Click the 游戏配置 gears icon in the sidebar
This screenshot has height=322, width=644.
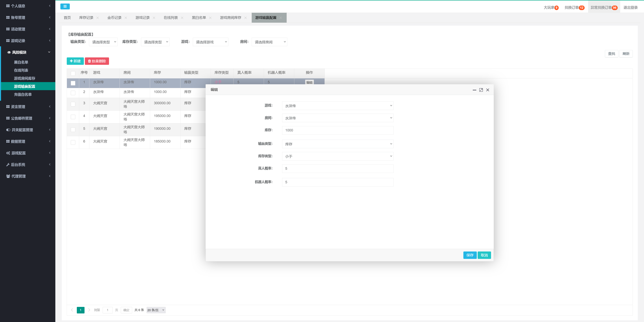(x=8, y=153)
